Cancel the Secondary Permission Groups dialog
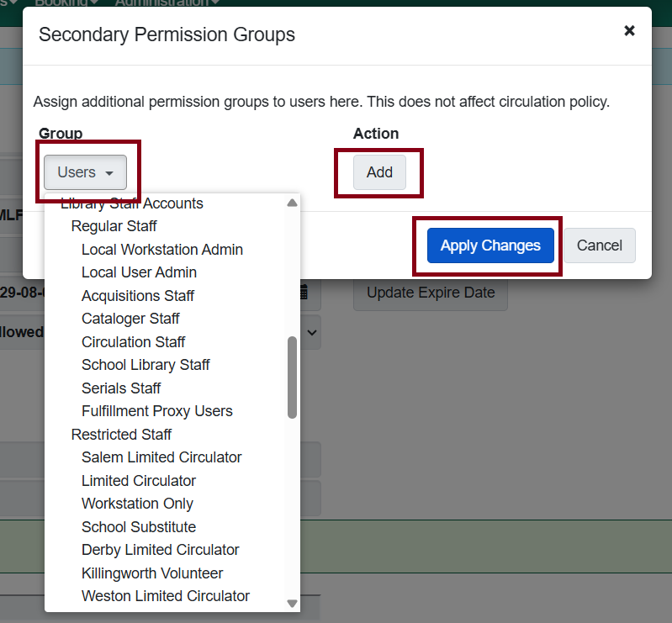Image resolution: width=672 pixels, height=623 pixels. pos(599,246)
